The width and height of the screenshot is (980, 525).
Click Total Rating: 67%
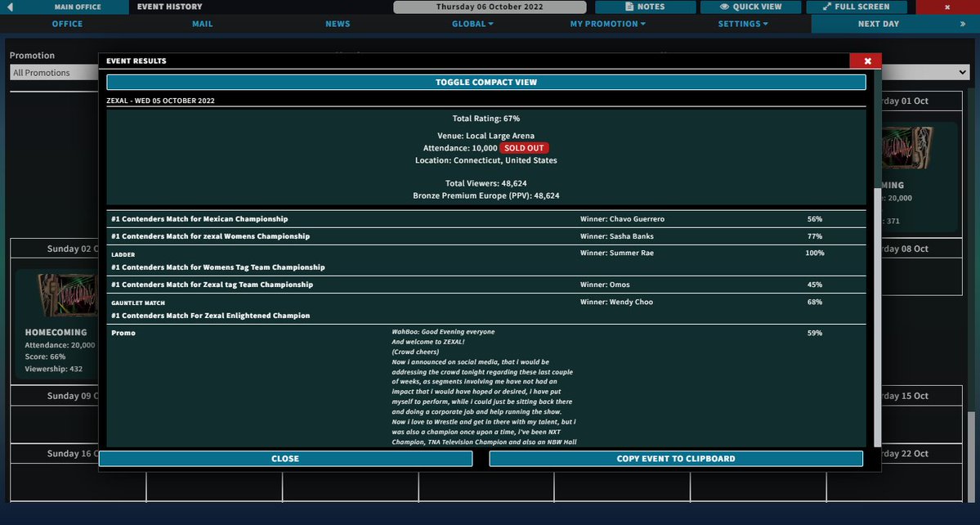pyautogui.click(x=486, y=118)
